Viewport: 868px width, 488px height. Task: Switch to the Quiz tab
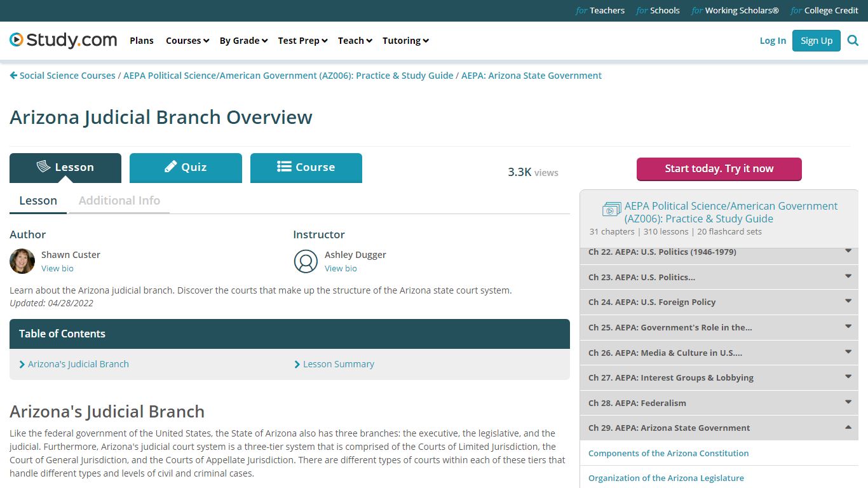click(186, 168)
